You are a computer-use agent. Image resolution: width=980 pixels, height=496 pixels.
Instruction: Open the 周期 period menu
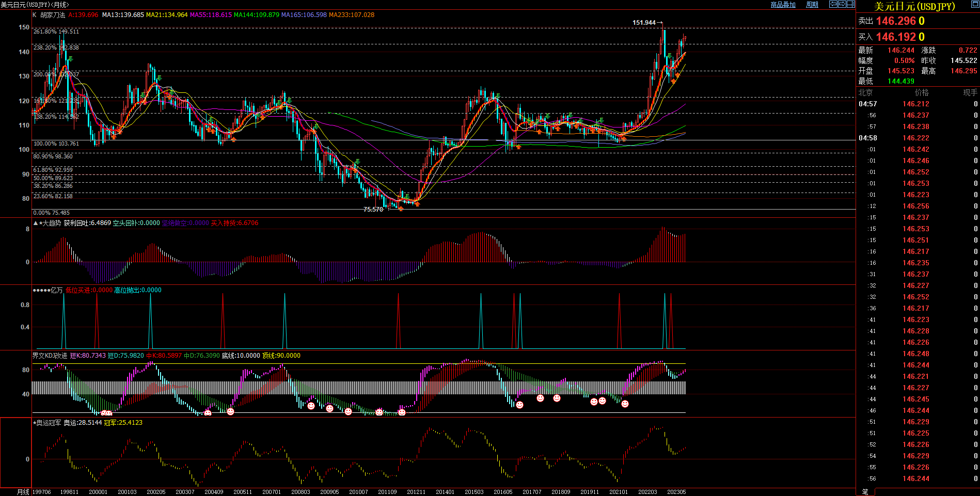[x=812, y=5]
